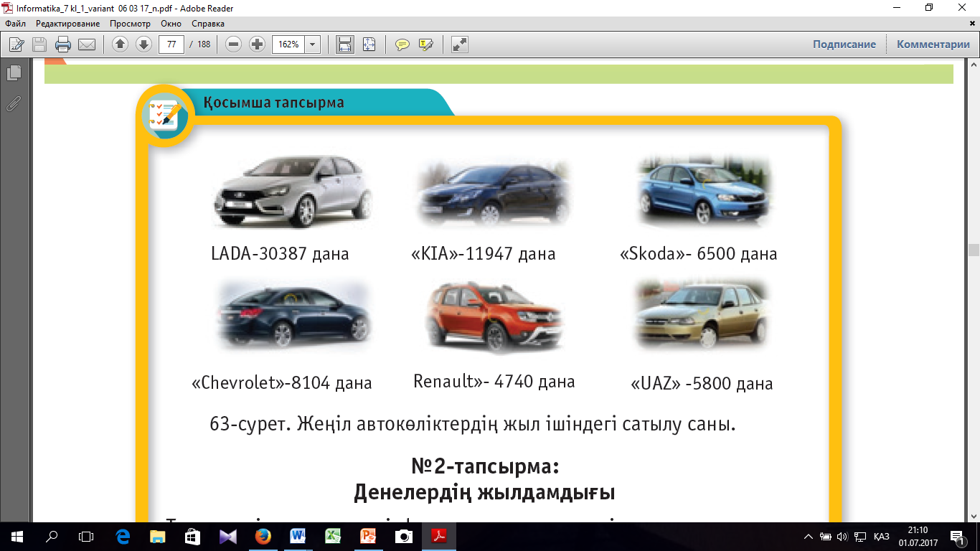980x551 pixels.
Task: Go to next page arrow
Action: (x=143, y=44)
